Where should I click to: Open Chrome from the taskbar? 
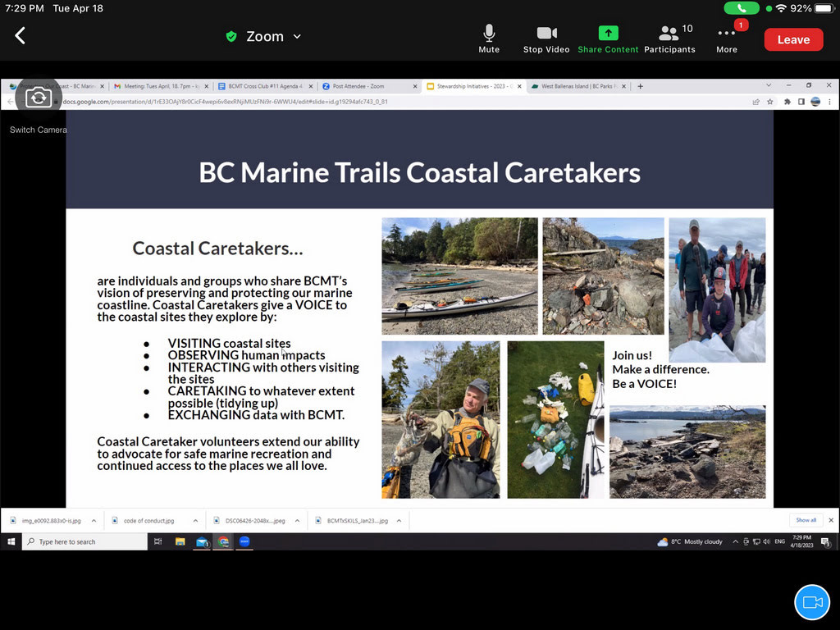223,541
